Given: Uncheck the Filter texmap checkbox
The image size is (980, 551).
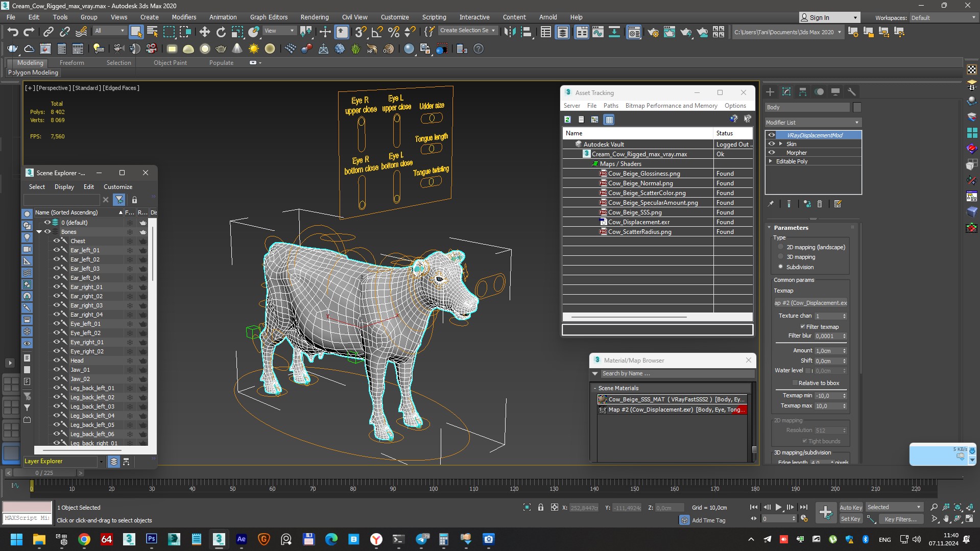Looking at the screenshot, I should pos(802,327).
